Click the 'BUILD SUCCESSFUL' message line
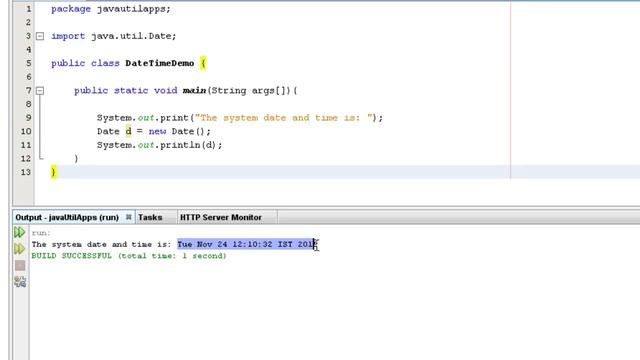This screenshot has width=640, height=360. (x=129, y=256)
